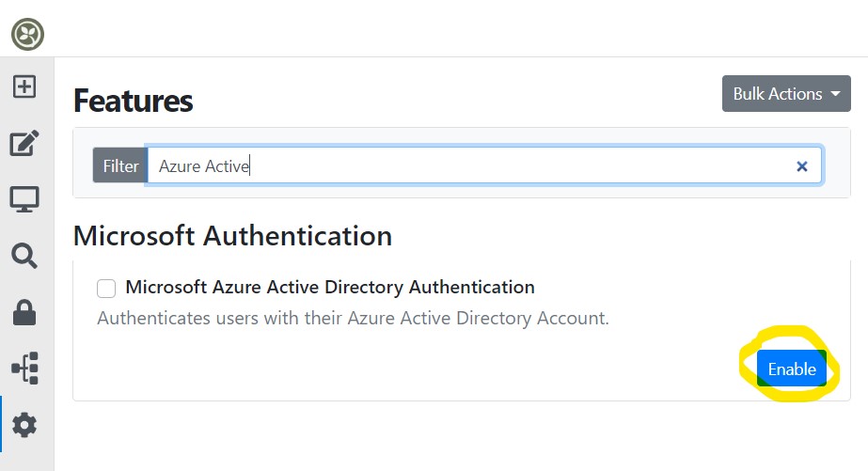Open the monitor design icon in sidebar
Screen dimensions: 868x471
tap(24, 199)
